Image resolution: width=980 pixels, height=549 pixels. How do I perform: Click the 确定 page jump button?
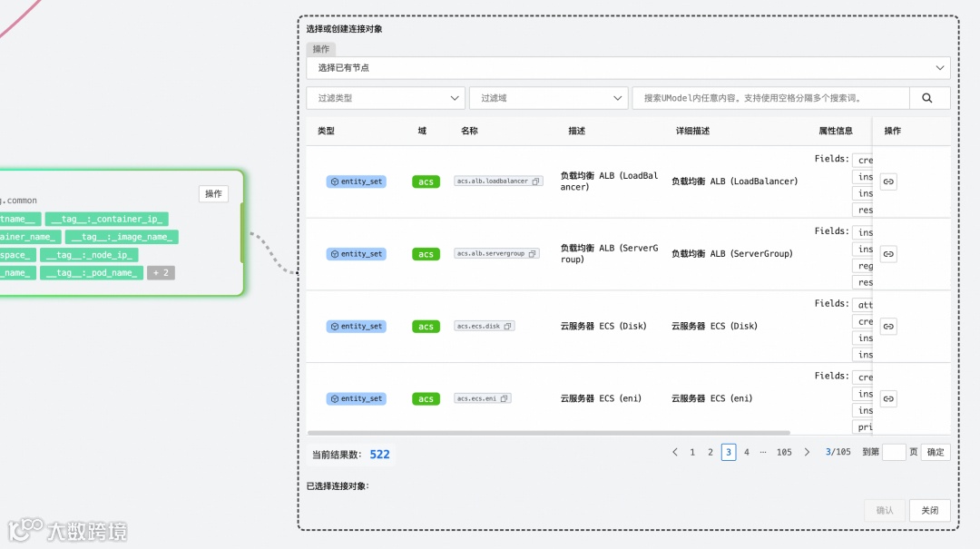tap(936, 452)
